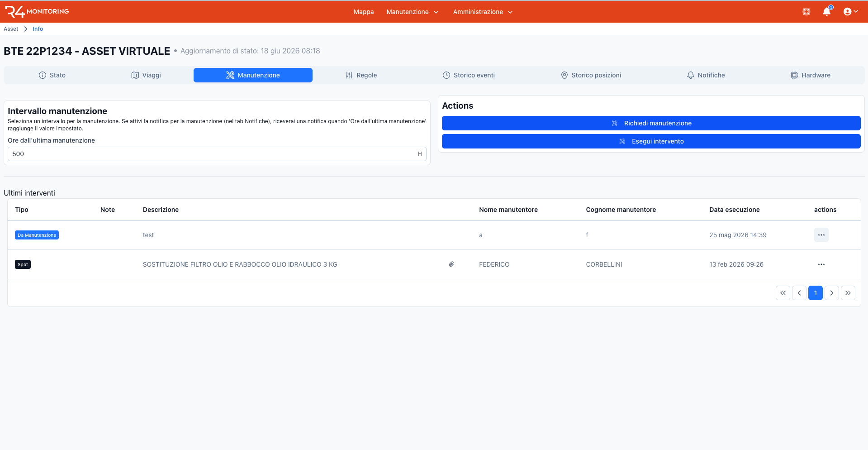The image size is (868, 450).
Task: Click the FEDERICO name cell
Action: tap(494, 264)
